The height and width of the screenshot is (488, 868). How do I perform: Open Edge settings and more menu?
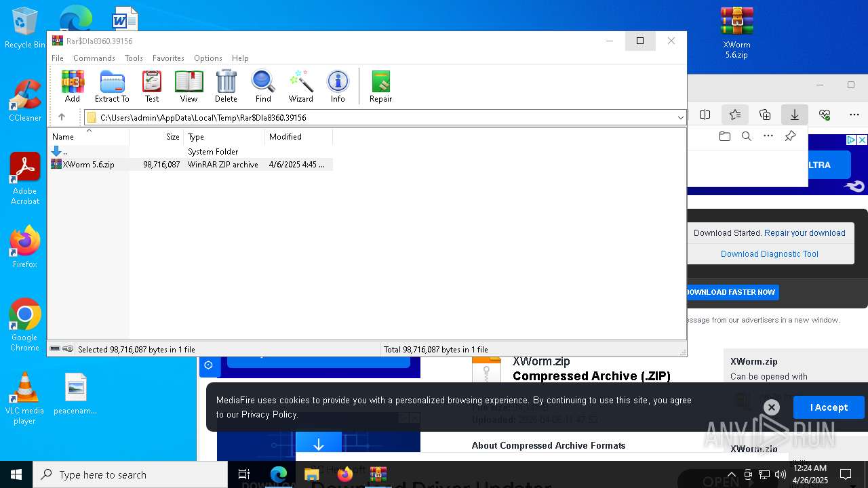pyautogui.click(x=854, y=115)
